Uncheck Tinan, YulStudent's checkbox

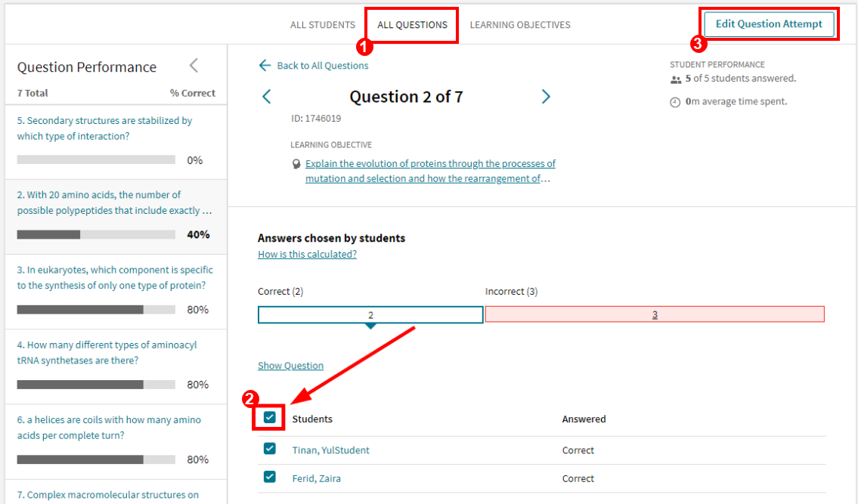269,448
